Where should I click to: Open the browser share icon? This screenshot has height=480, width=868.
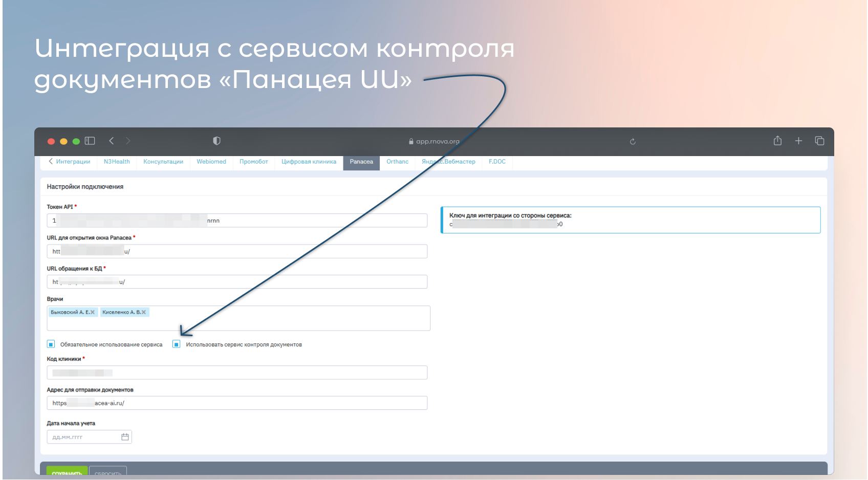click(777, 141)
